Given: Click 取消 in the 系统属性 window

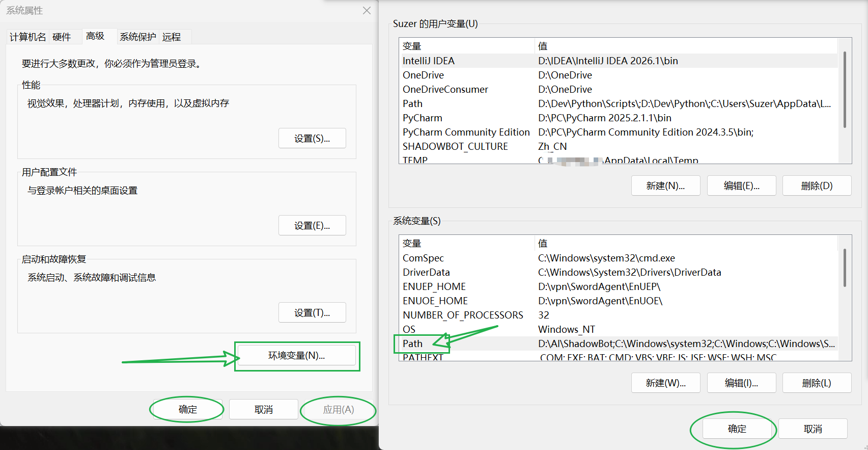Looking at the screenshot, I should 264,410.
